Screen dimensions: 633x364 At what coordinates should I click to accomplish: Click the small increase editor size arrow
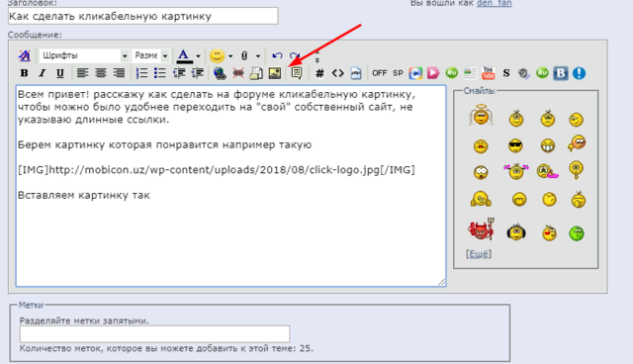[317, 60]
